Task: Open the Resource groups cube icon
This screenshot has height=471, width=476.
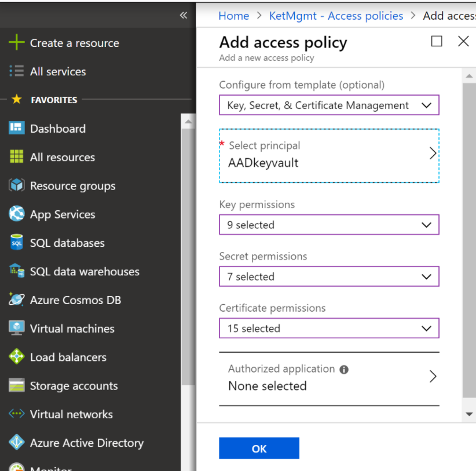Action: [x=17, y=185]
